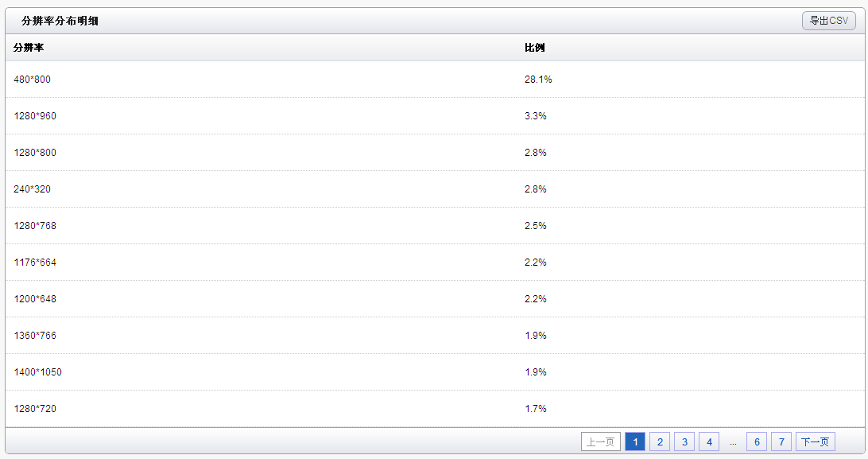Select current page 1 button
The height and width of the screenshot is (459, 868).
click(635, 441)
